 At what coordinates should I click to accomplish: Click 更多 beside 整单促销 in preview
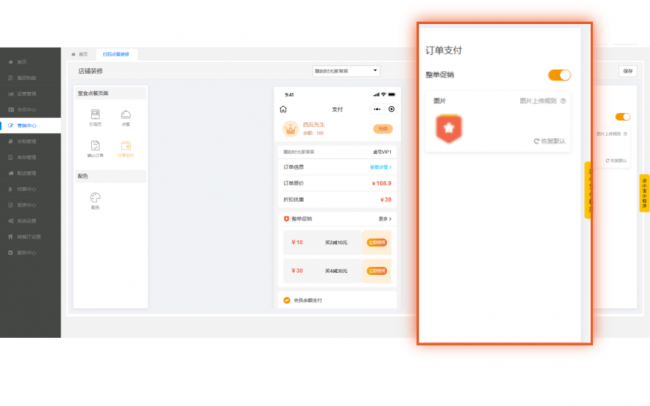click(x=385, y=219)
